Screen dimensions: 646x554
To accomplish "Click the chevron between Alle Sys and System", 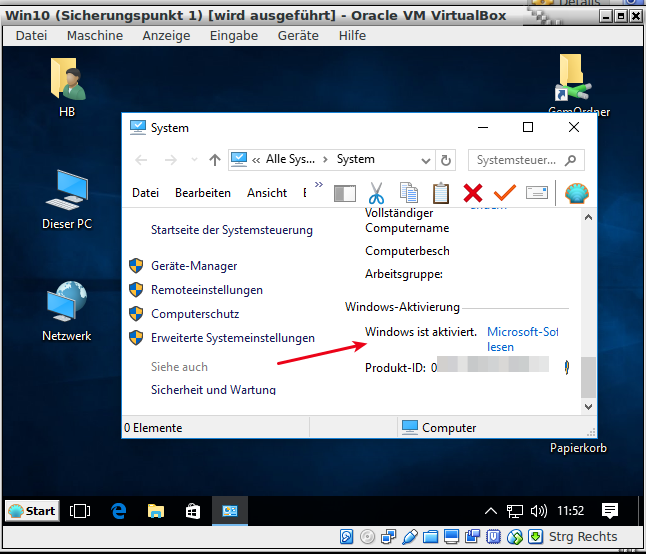I will [325, 160].
